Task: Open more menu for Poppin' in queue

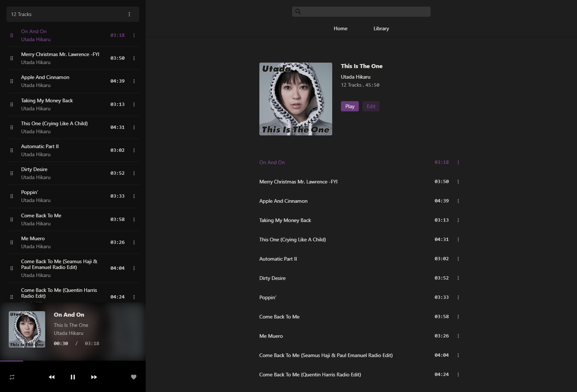Action: [x=134, y=196]
